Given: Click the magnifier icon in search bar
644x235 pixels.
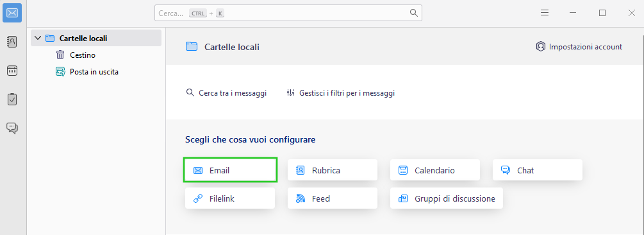Looking at the screenshot, I should tap(413, 13).
